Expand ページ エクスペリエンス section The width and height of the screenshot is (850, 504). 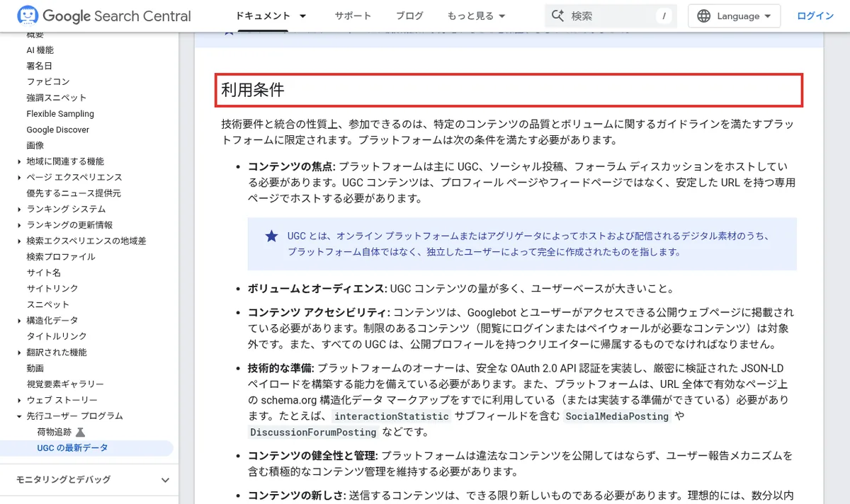[x=19, y=177]
